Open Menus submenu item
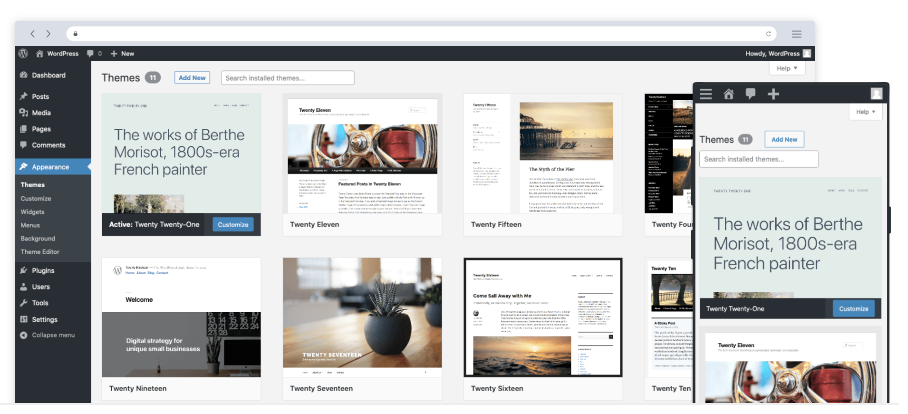Viewport: 908px width, 414px height. pos(30,225)
